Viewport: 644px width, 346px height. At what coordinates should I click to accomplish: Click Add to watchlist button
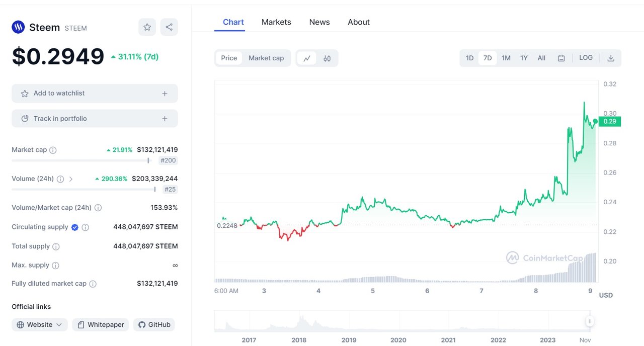click(x=95, y=94)
